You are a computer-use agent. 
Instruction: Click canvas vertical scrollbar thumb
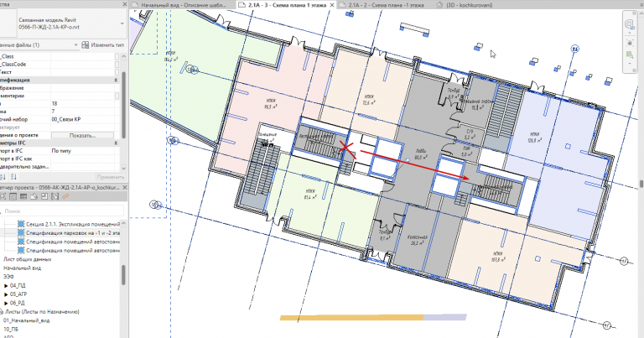[641, 184]
